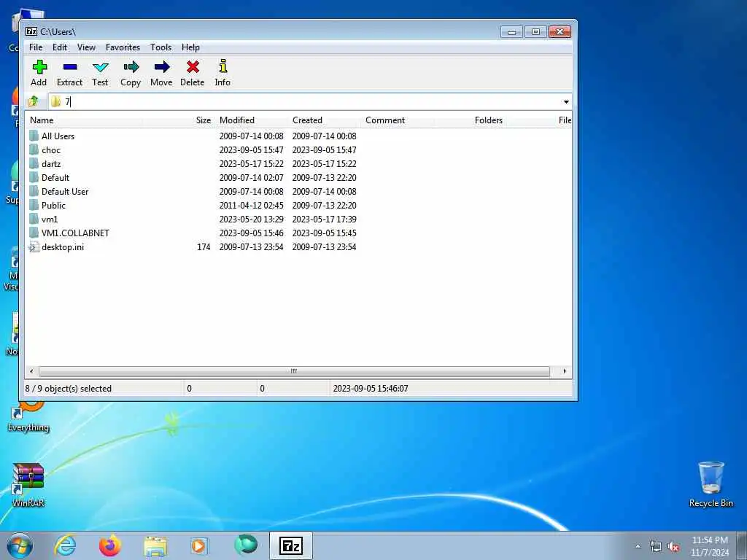This screenshot has height=560, width=747.
Task: Click the network tray icon
Action: [656, 547]
